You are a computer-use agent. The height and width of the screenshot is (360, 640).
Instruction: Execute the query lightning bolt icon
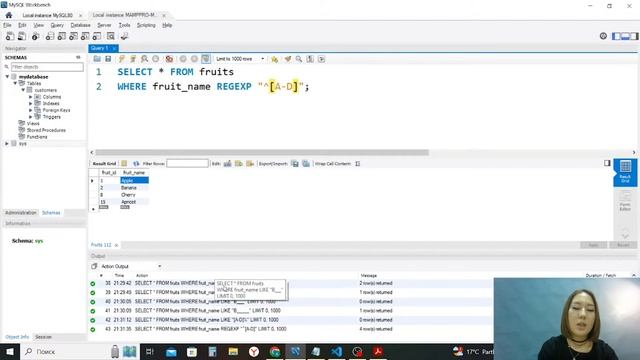[122, 59]
